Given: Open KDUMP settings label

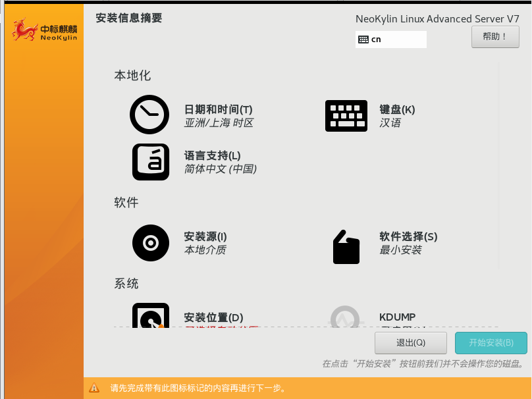Looking at the screenshot, I should click(397, 317).
